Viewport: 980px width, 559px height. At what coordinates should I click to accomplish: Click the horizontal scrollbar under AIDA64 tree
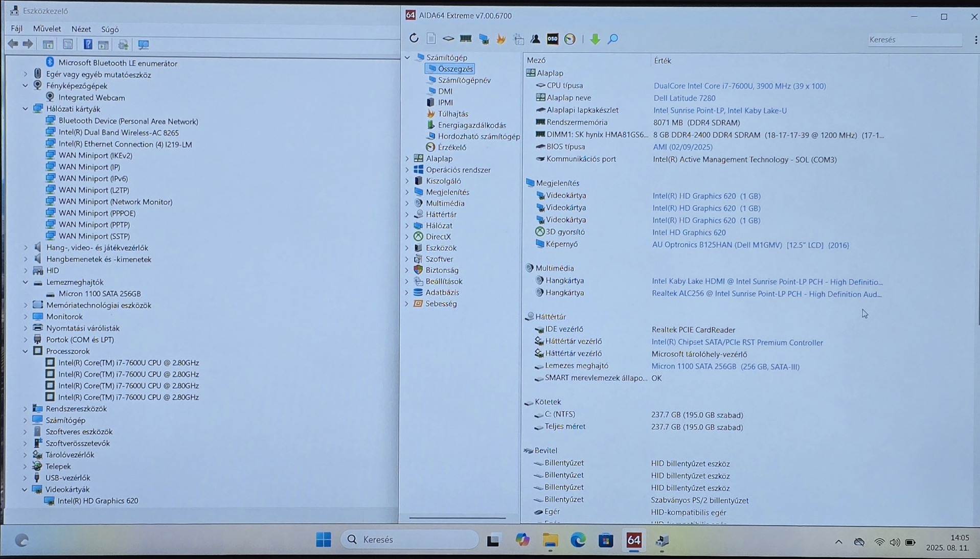point(458,518)
